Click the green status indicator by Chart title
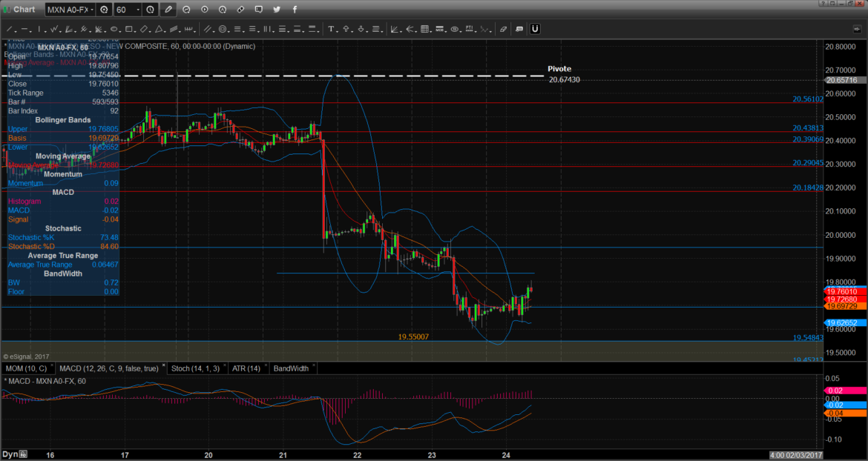The width and height of the screenshot is (868, 461). pos(6,10)
